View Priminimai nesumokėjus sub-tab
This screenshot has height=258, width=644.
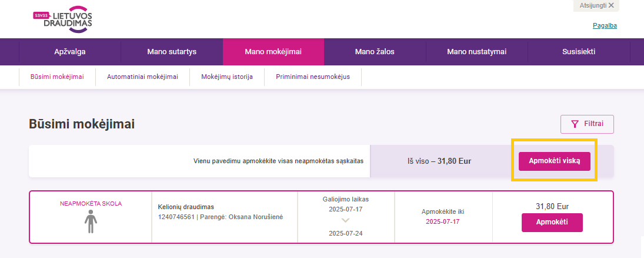(313, 77)
